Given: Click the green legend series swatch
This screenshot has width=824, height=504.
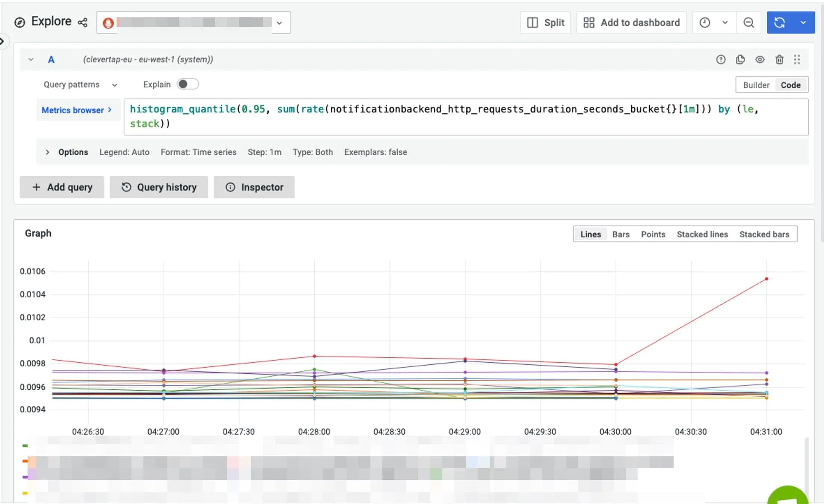Looking at the screenshot, I should [x=25, y=446].
